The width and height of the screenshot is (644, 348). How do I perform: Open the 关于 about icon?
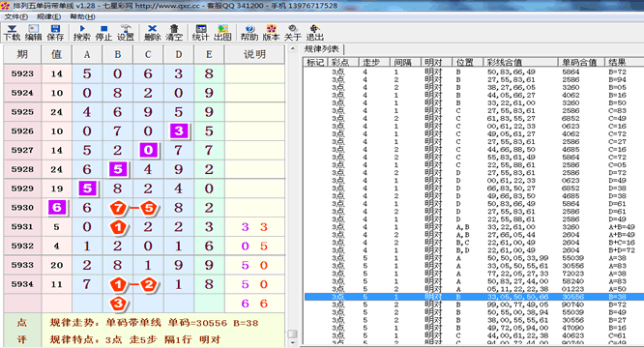point(293,33)
